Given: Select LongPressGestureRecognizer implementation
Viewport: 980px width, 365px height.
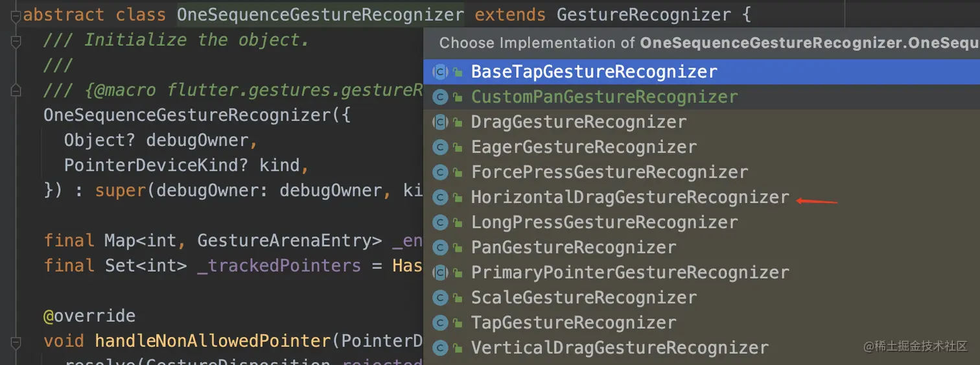Looking at the screenshot, I should pos(604,223).
